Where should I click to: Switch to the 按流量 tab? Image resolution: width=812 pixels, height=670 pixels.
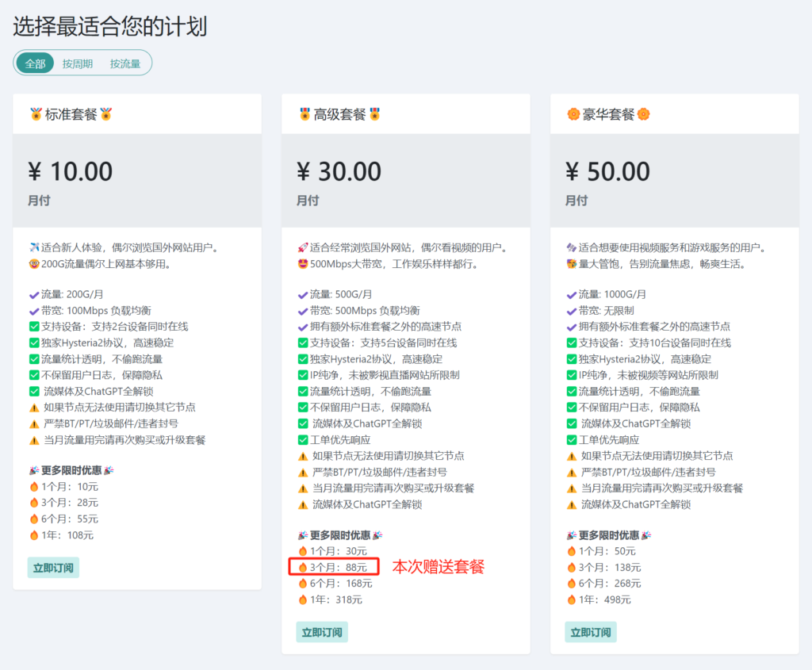[x=124, y=63]
